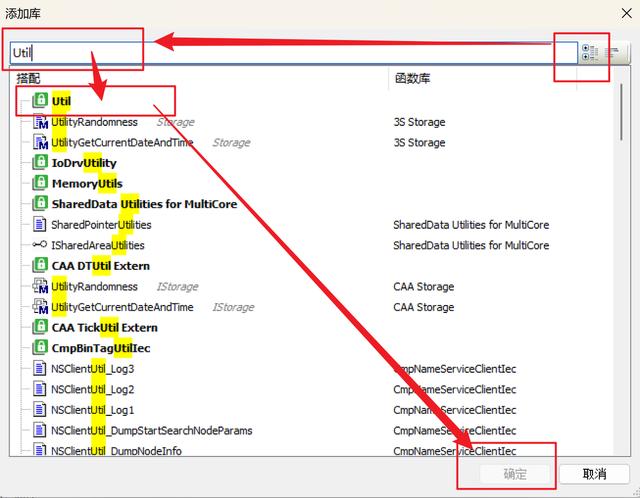Toggle the flat list view button
Image resolution: width=640 pixels, height=498 pixels.
pos(611,52)
